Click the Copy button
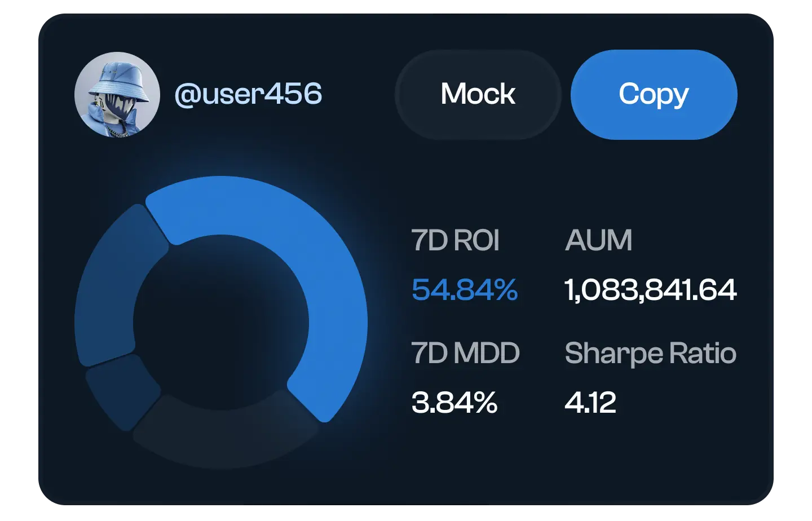812x521 pixels. [x=654, y=94]
